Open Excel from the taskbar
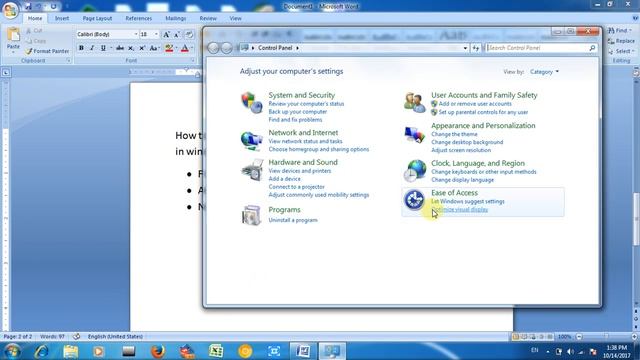Screen dimensions: 640x360 pyautogui.click(x=216, y=351)
